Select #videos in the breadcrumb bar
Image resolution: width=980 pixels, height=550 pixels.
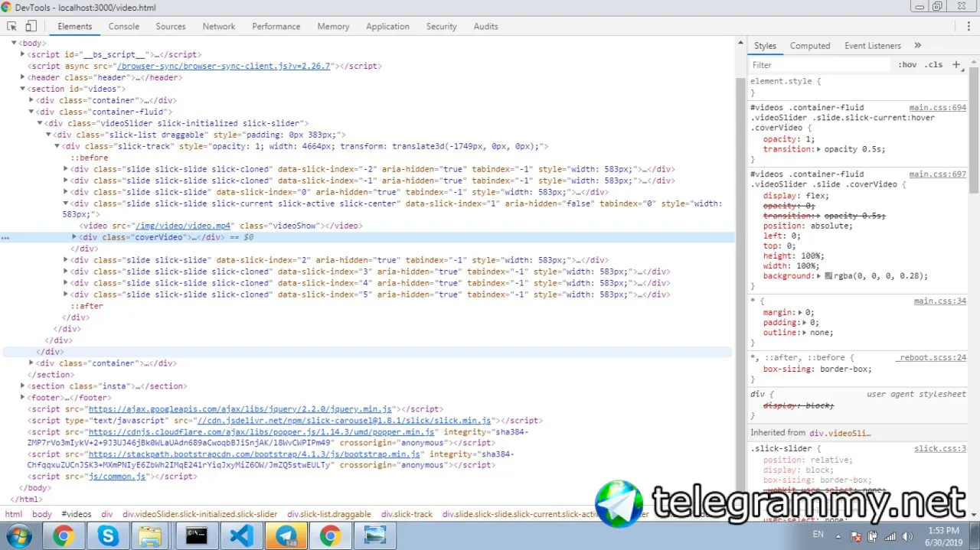76,514
